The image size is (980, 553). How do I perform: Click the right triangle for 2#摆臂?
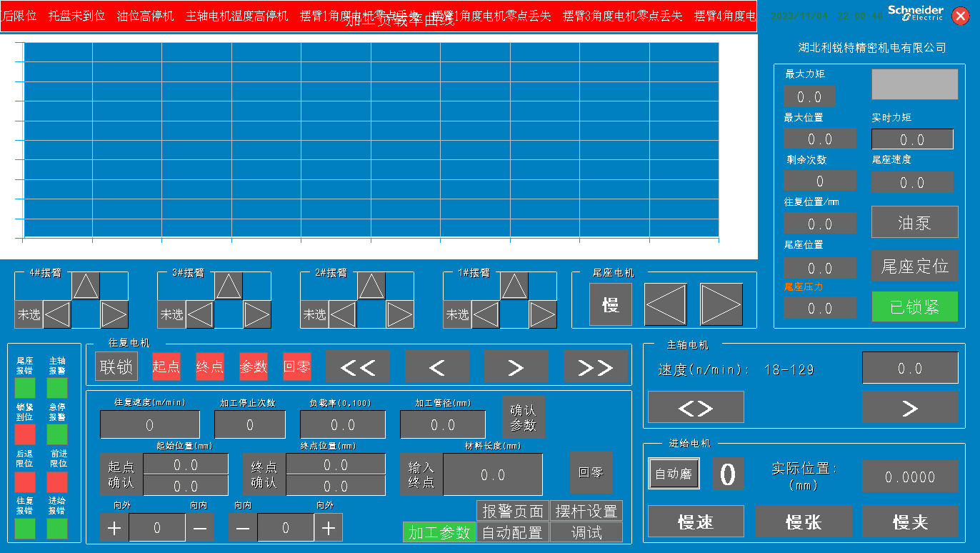(x=400, y=314)
